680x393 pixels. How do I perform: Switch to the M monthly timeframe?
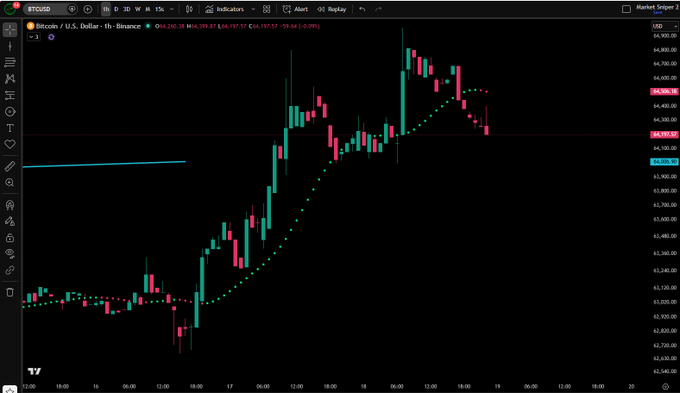coord(147,9)
